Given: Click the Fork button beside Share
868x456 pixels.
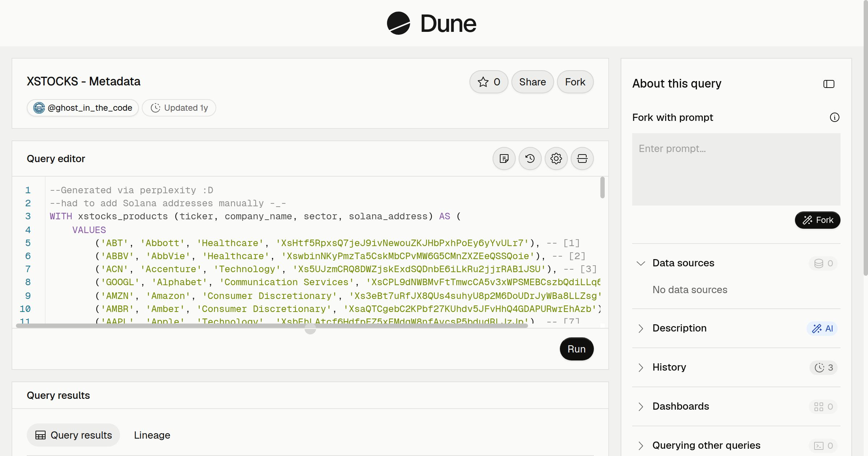Looking at the screenshot, I should tap(575, 82).
